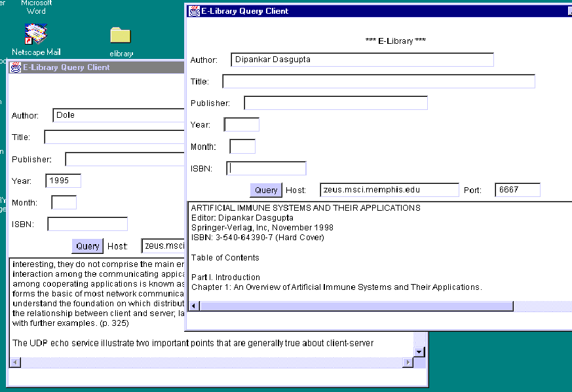Open the Netscape Mail desktop shortcut
The image size is (572, 392).
tap(36, 39)
